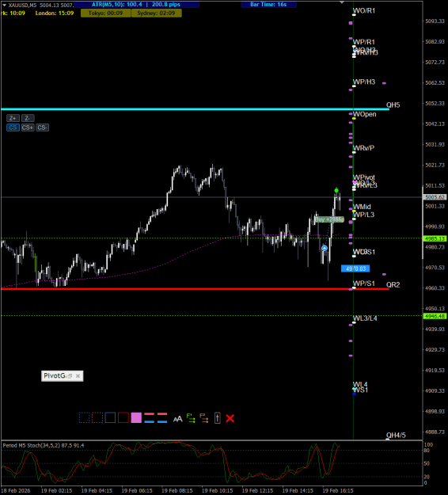The width and height of the screenshot is (448, 495).
Task: Click the WP/L3 level label
Action: coord(363,215)
